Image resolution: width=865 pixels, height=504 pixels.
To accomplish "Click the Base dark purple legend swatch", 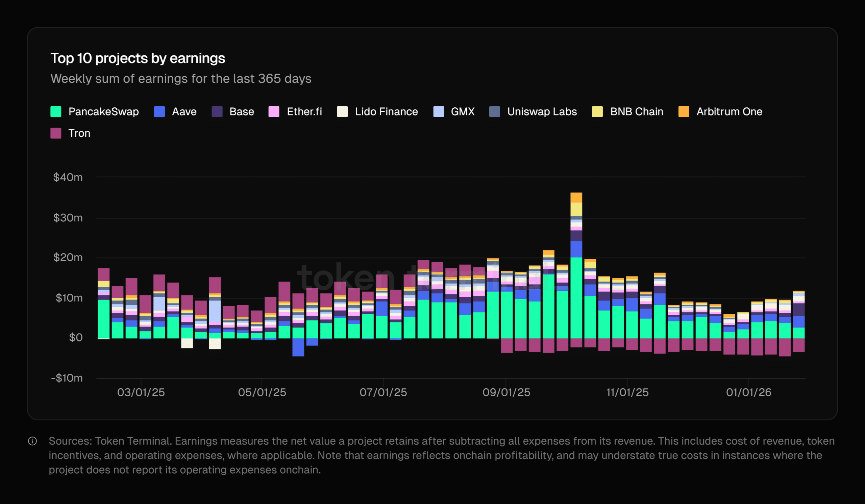I will 217,111.
